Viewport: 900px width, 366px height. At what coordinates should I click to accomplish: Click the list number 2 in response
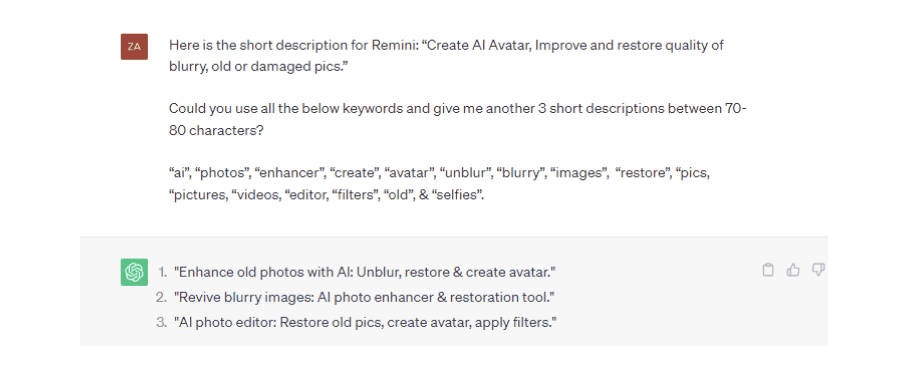162,297
